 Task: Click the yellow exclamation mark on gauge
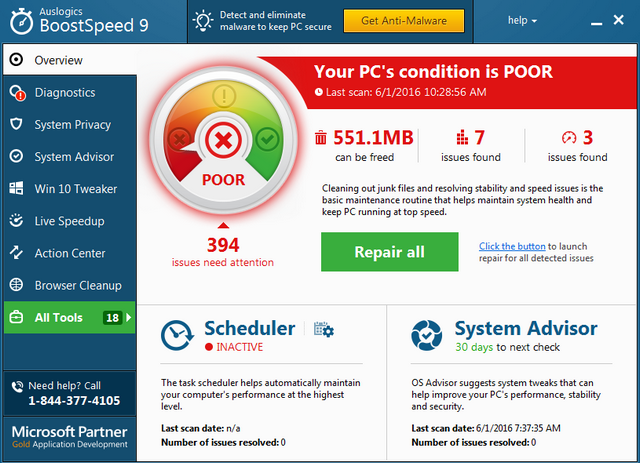pyautogui.click(x=224, y=96)
